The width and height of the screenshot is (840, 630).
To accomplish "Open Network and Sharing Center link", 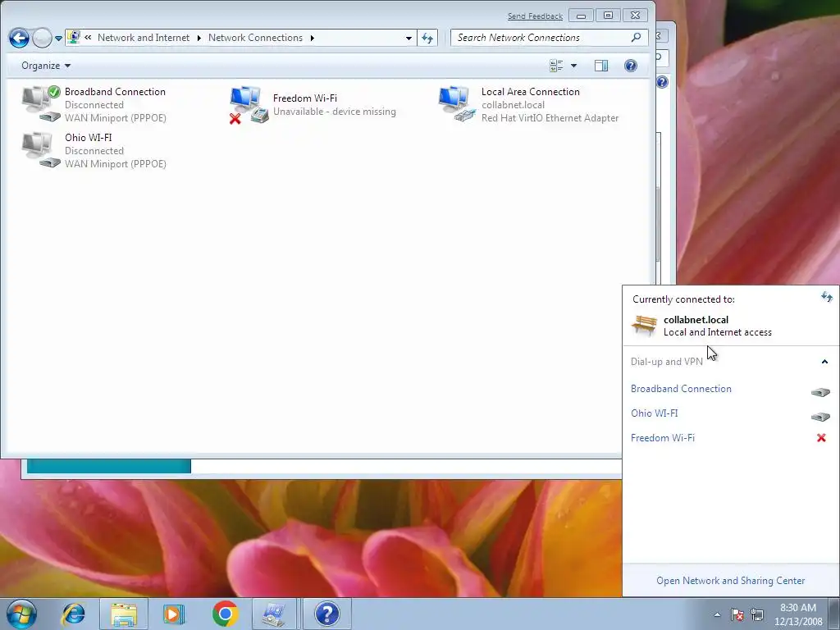I will point(730,581).
